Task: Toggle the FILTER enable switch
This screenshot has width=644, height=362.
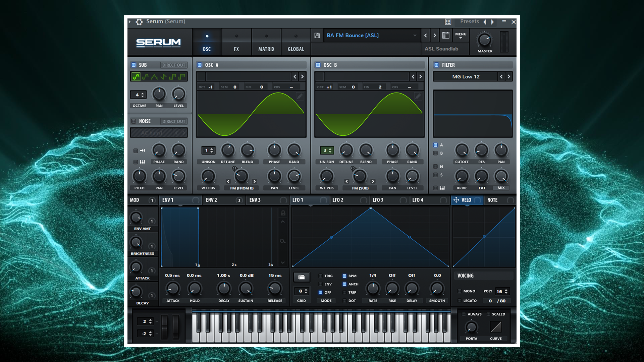Action: [x=436, y=65]
